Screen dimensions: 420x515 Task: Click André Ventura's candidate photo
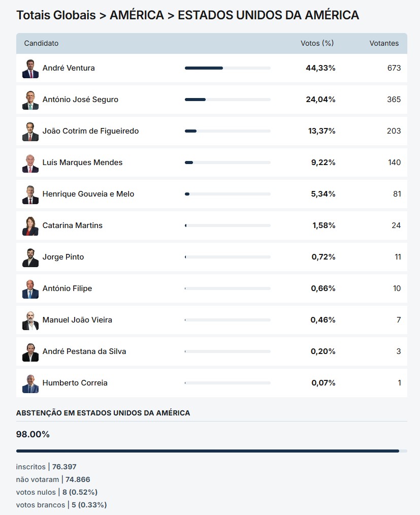[30, 69]
